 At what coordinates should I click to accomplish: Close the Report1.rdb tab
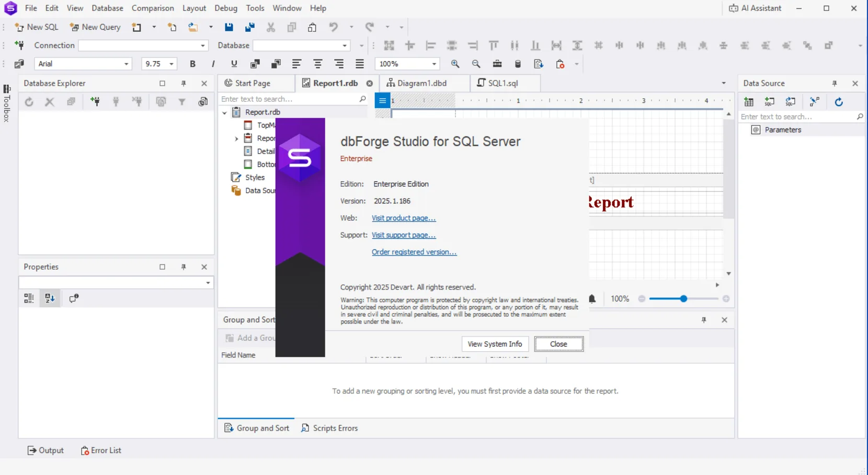coord(370,84)
